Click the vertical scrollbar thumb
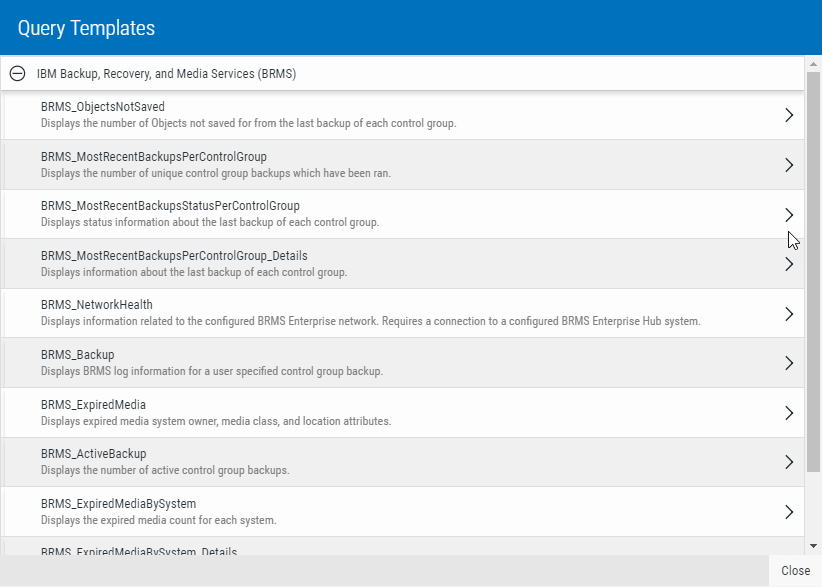The image size is (822, 587). pyautogui.click(x=813, y=272)
